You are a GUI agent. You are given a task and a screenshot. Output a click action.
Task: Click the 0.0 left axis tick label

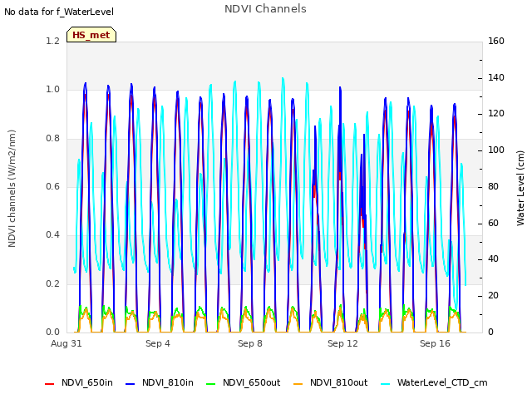coord(52,332)
